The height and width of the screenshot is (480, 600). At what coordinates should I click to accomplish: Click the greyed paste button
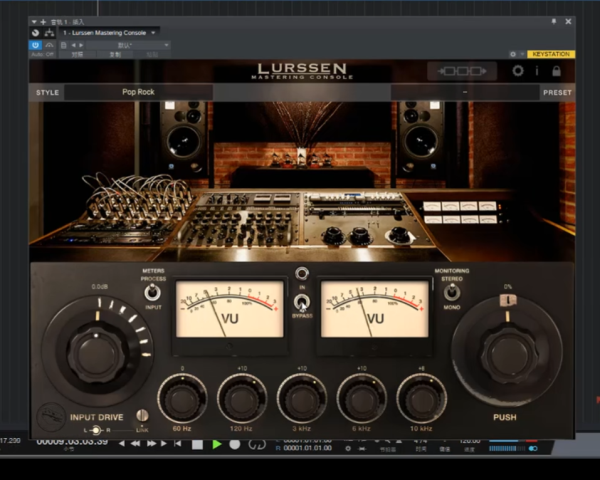(x=152, y=54)
